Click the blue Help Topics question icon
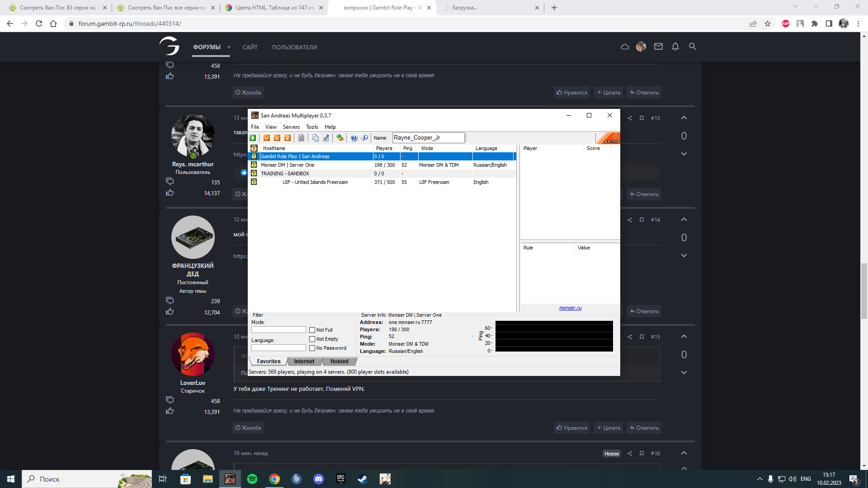 [354, 138]
